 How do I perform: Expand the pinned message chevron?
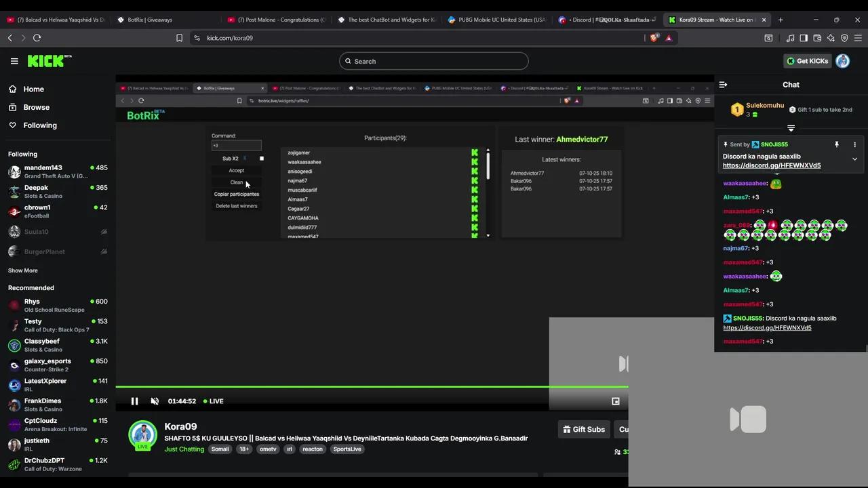854,159
